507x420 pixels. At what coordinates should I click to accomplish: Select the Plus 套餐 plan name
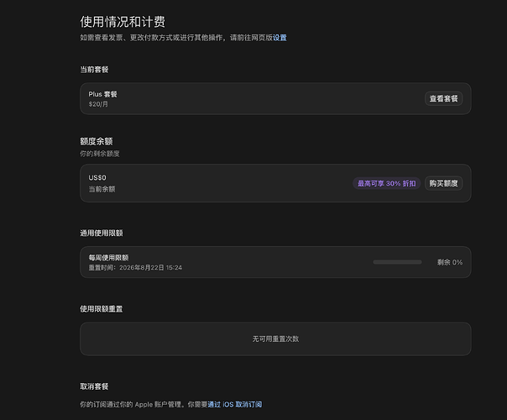102,94
